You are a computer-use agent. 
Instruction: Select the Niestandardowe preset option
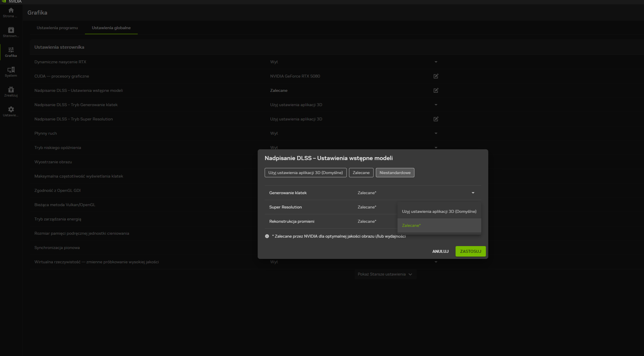coord(395,173)
